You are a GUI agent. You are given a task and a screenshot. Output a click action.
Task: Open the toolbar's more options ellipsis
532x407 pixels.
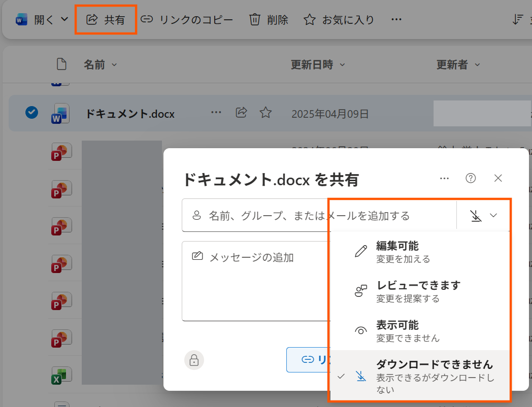[396, 20]
